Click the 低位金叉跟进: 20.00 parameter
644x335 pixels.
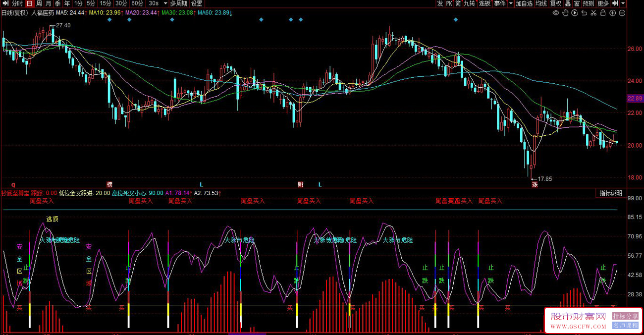[x=85, y=193]
